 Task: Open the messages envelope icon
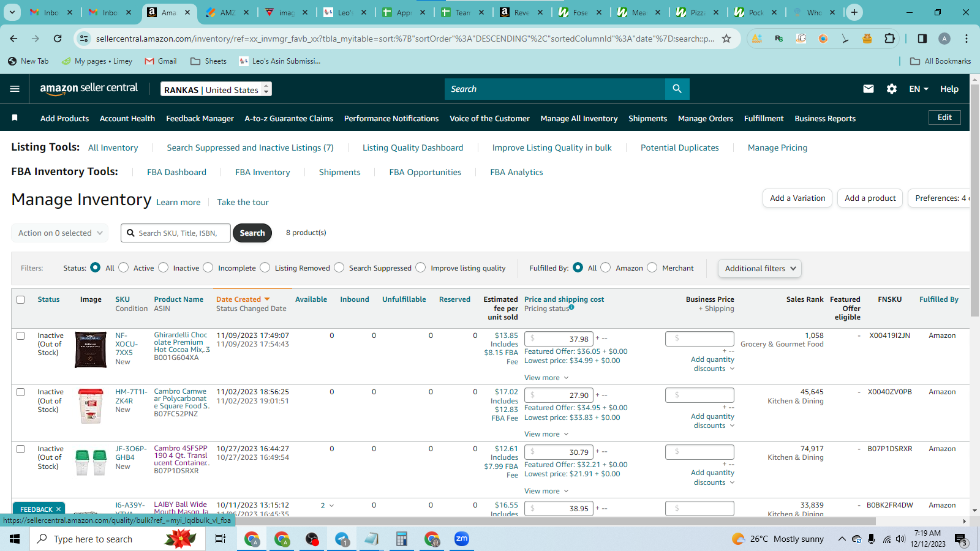pos(869,89)
